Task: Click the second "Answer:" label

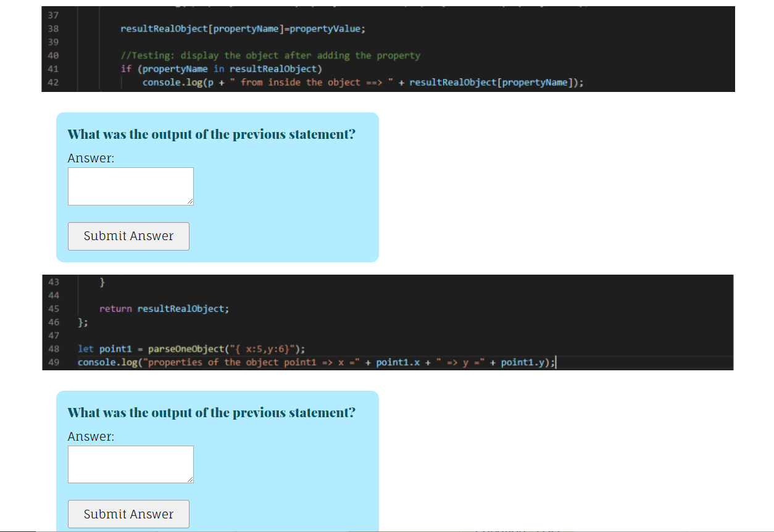Action: [91, 436]
